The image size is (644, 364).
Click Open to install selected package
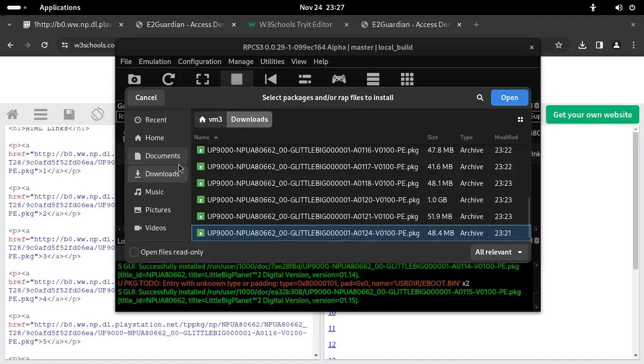click(x=510, y=98)
